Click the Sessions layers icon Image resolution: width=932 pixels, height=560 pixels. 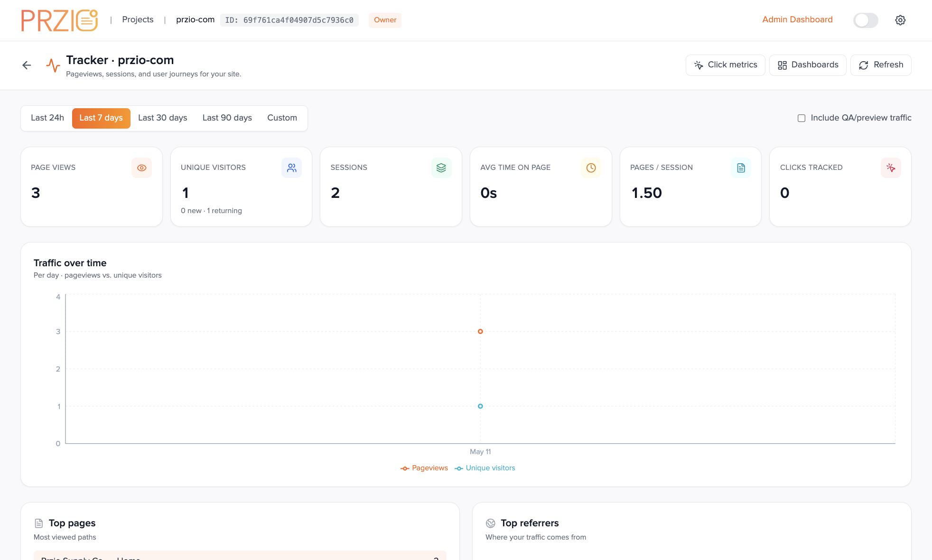point(441,168)
